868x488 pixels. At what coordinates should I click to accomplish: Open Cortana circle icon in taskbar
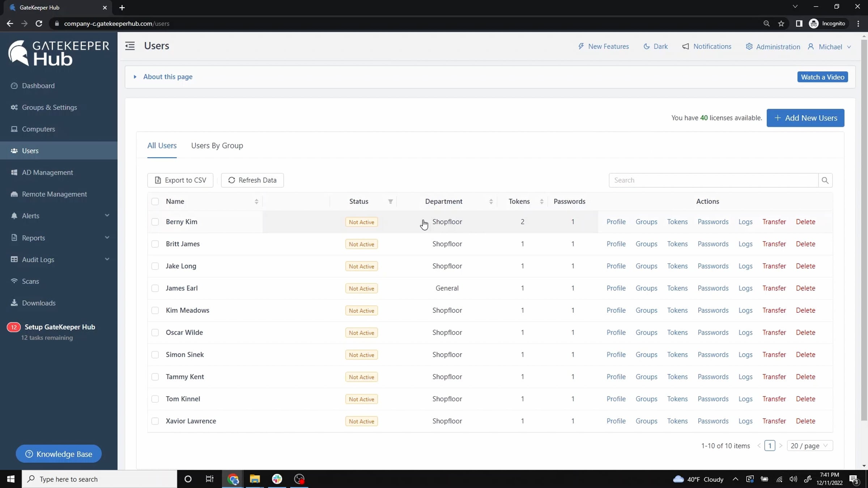point(188,479)
